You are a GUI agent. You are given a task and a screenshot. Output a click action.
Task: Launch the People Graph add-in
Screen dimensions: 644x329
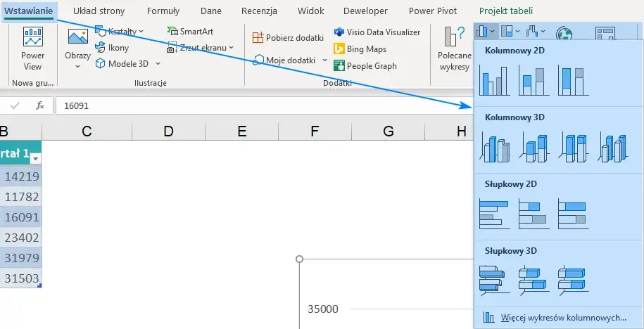coord(365,66)
